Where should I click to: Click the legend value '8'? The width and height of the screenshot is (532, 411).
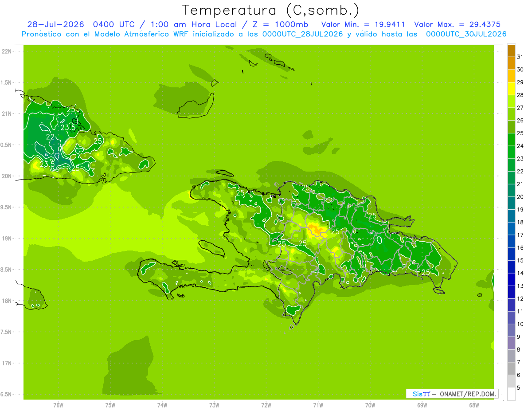click(518, 350)
